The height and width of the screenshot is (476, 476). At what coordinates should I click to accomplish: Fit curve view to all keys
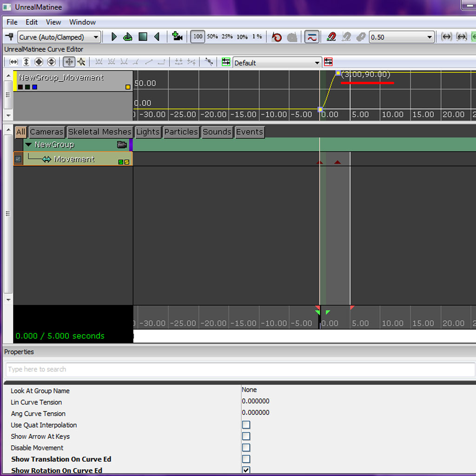coord(39,62)
